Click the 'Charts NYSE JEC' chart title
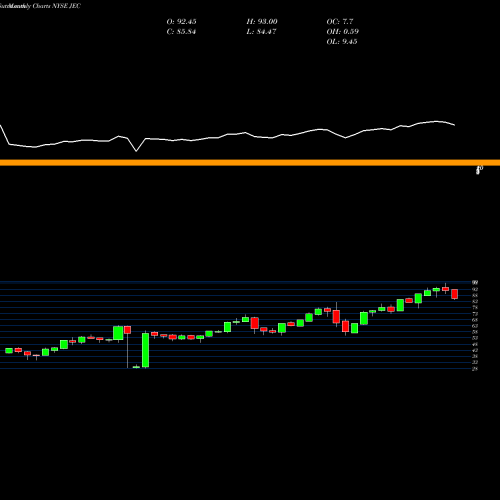Screen dimensions: 500x500 click(57, 6)
